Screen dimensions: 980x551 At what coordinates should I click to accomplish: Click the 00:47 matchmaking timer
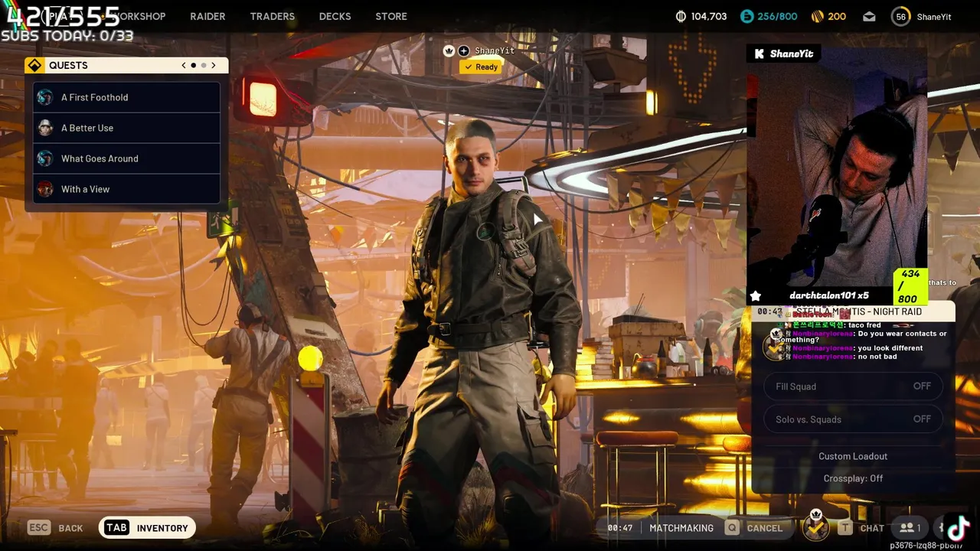coord(619,528)
